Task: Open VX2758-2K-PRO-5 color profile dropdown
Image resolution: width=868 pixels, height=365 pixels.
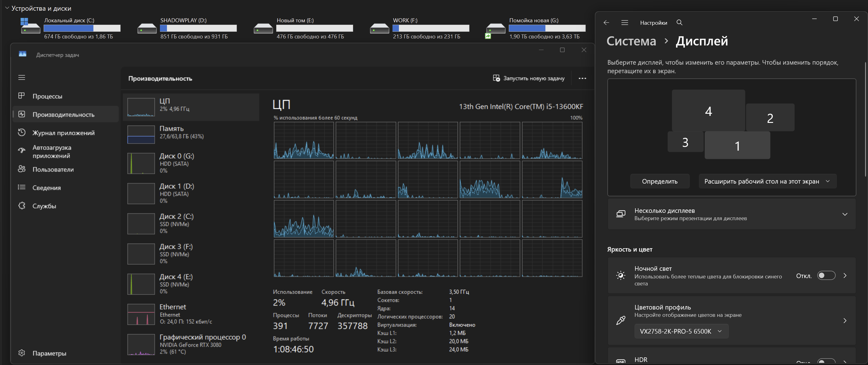Action: [681, 331]
